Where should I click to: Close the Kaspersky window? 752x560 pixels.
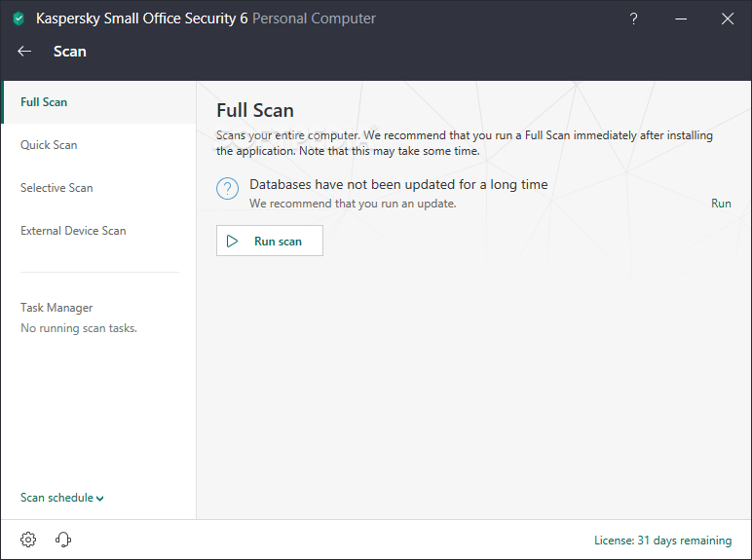pyautogui.click(x=727, y=19)
